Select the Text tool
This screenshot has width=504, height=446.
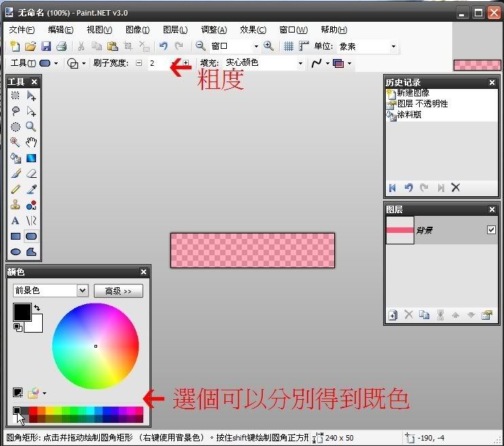[x=16, y=221]
